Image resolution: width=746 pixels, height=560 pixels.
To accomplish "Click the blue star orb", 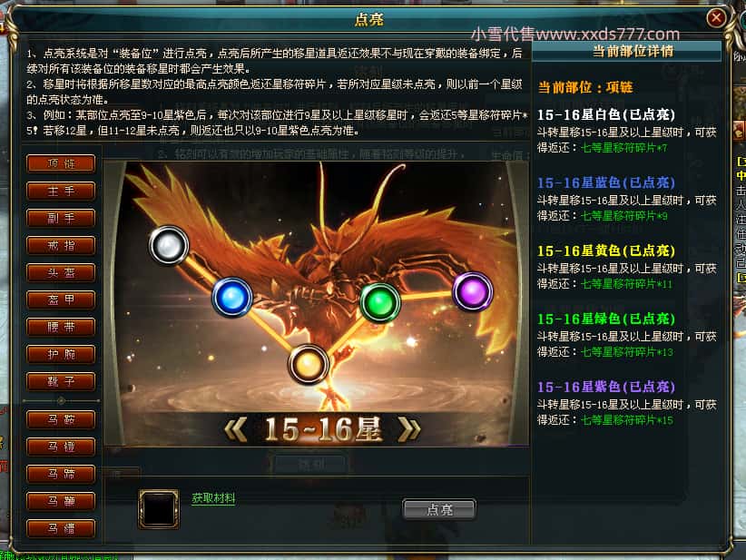I will (x=232, y=298).
